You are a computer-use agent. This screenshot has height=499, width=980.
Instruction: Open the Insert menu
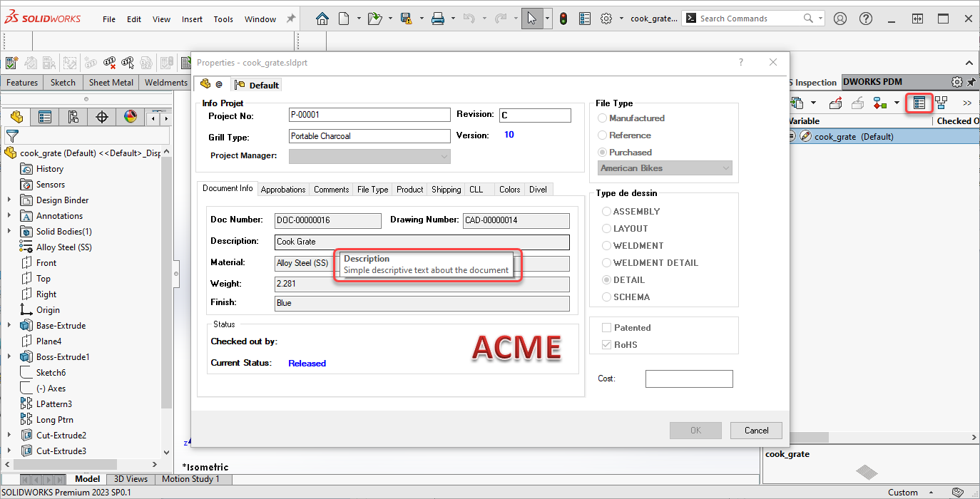192,19
